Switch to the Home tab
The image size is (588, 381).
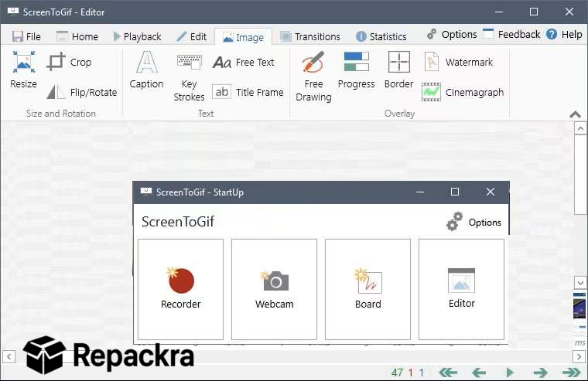pos(77,37)
